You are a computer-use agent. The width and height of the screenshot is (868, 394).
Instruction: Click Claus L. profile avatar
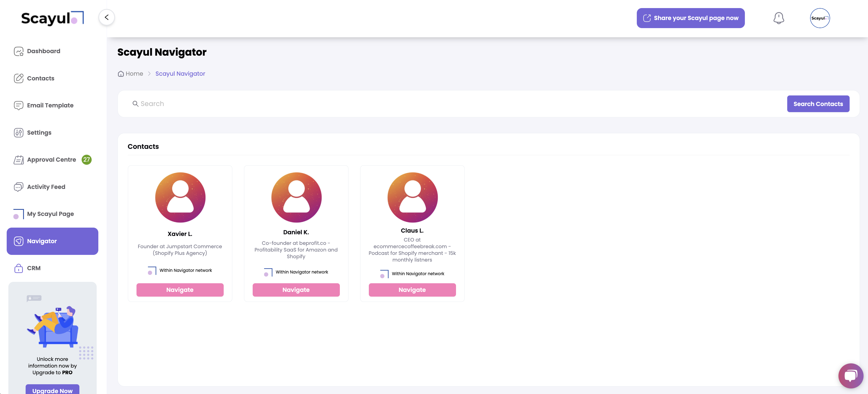click(x=413, y=198)
